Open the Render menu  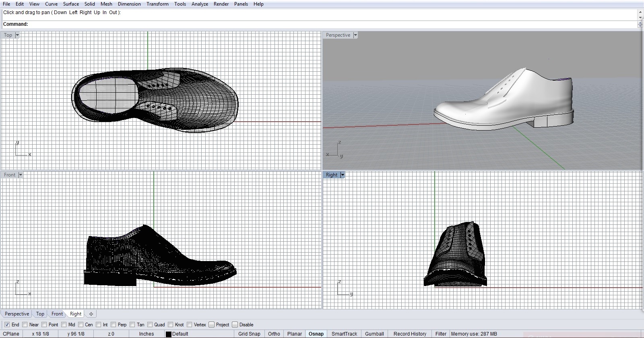pos(221,4)
